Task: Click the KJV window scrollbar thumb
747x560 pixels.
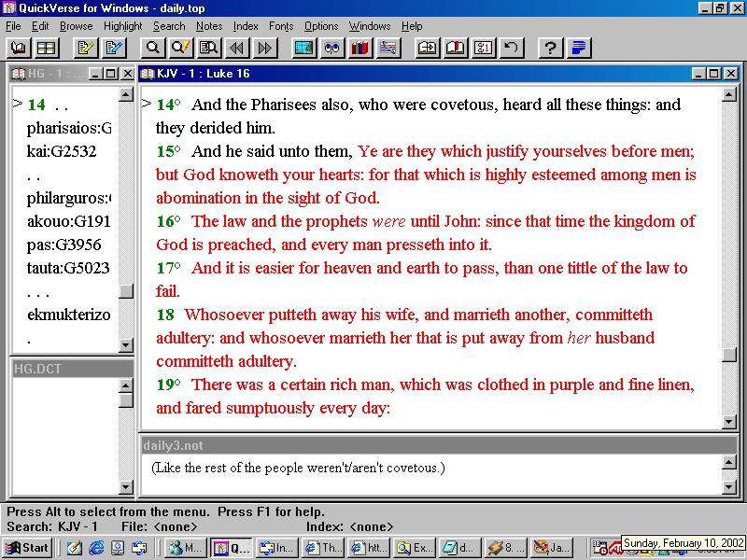Action: (729, 355)
